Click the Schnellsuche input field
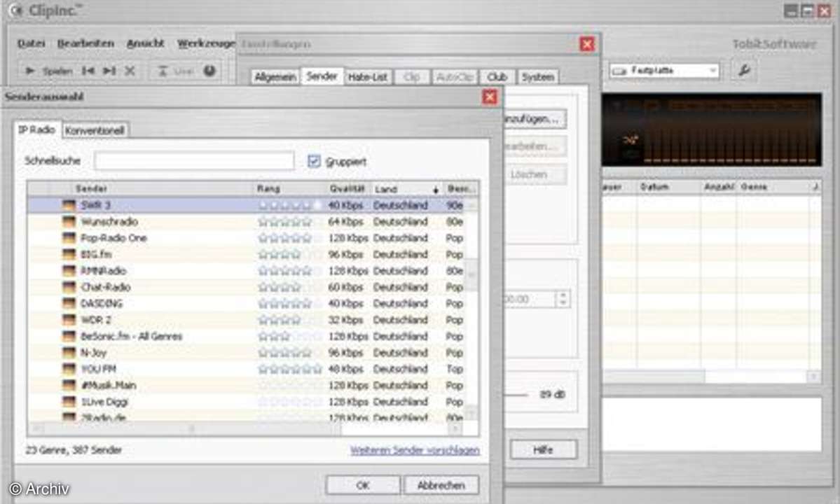 click(x=194, y=160)
